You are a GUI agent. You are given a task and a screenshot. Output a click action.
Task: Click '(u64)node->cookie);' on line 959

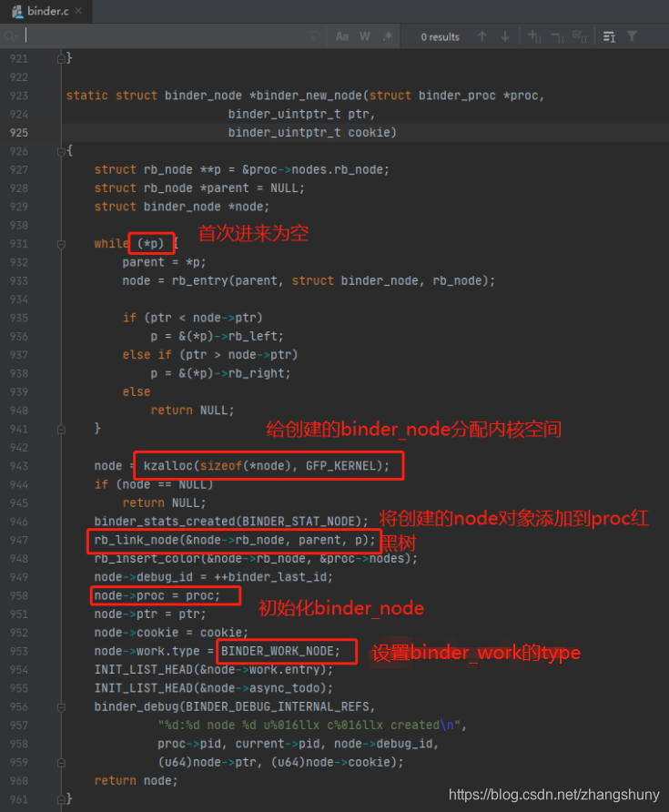337,762
